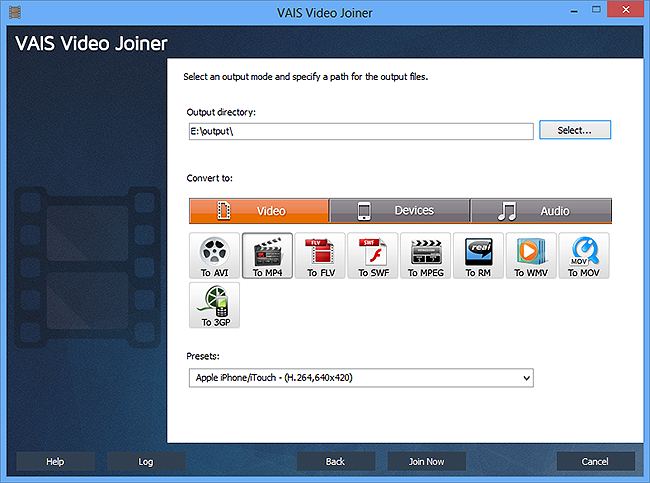
Task: Choose the To MOV QuickTime icon
Action: [x=584, y=255]
